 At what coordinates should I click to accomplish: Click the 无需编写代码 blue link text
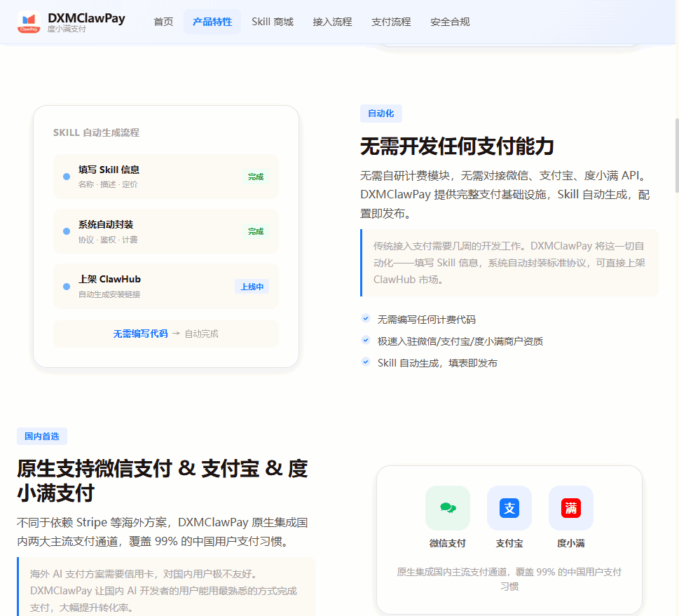[x=140, y=334]
